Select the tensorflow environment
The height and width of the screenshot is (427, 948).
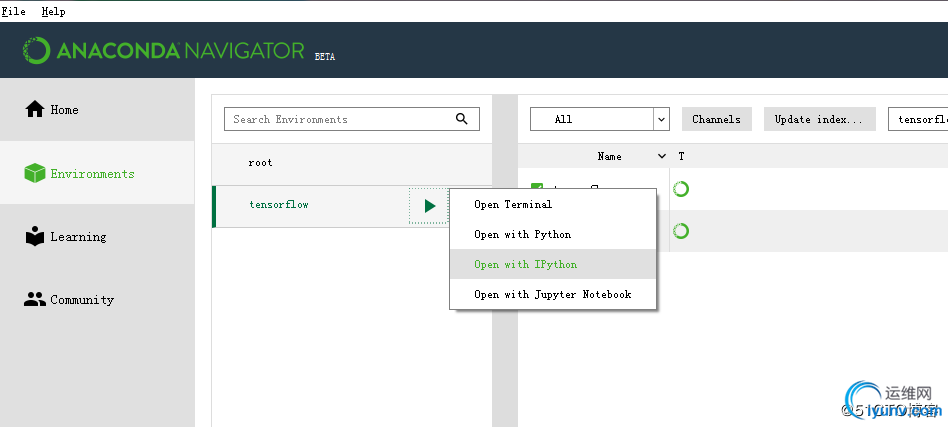(x=311, y=206)
